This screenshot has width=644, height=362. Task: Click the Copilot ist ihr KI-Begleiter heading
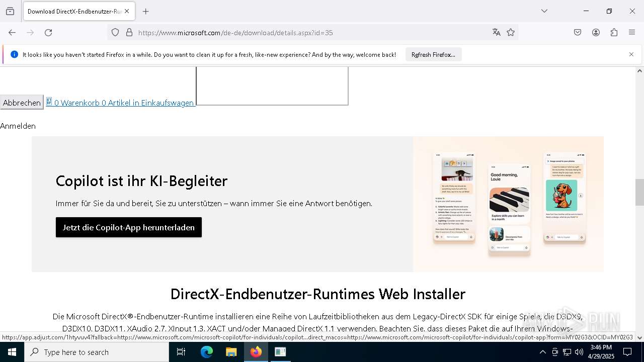coord(141,180)
